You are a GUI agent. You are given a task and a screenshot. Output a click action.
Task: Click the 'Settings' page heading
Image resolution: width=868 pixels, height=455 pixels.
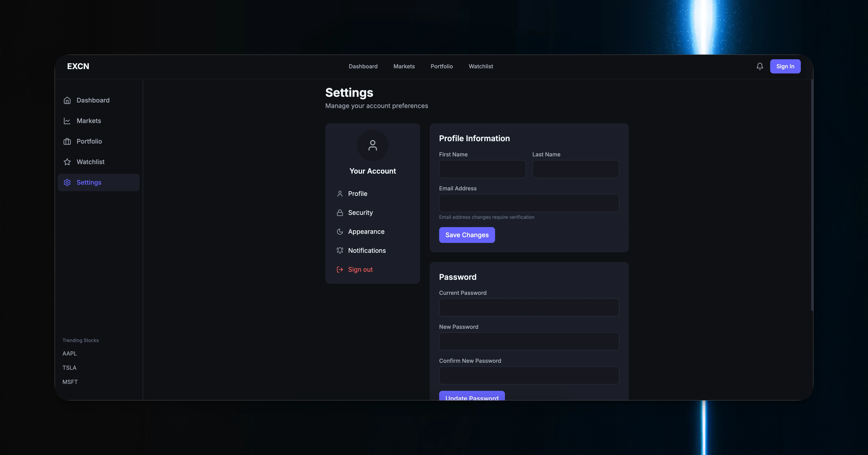coord(349,93)
